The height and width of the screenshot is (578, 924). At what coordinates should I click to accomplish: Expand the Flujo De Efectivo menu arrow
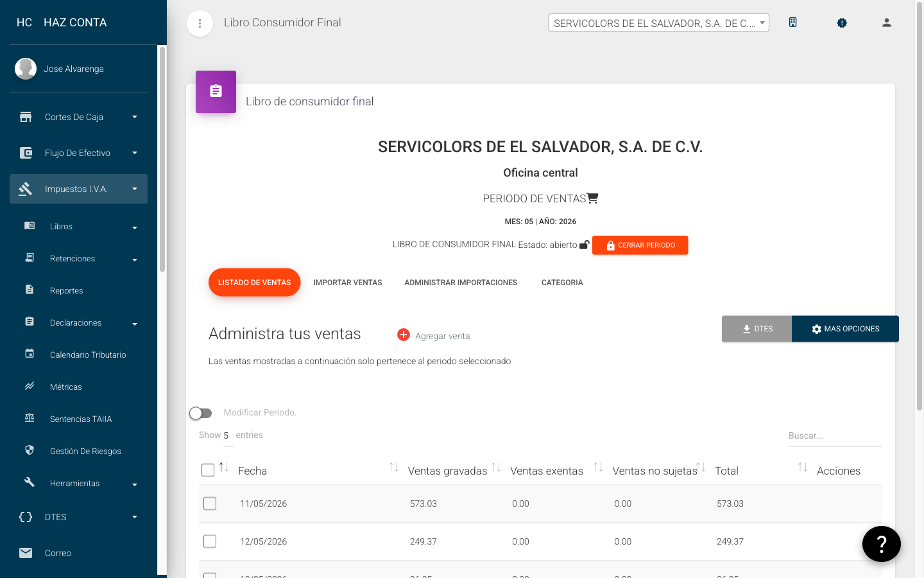click(135, 153)
